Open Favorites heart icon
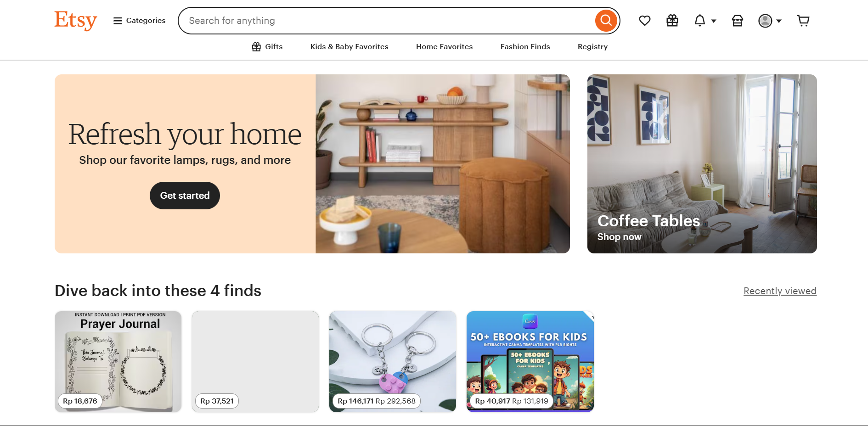Screen dimensions: 868x426 (x=645, y=21)
